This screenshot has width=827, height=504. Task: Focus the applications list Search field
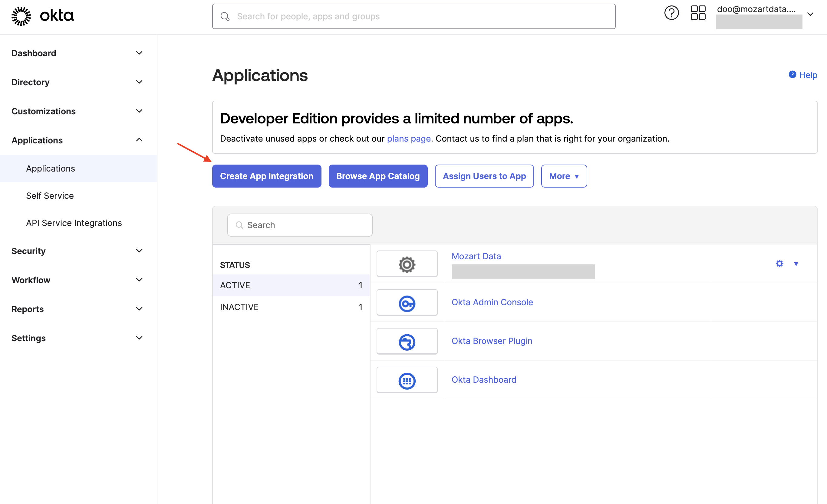coord(300,225)
